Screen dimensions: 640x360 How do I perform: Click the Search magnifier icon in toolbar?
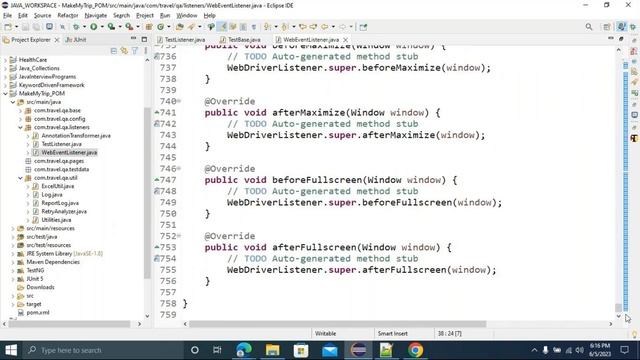(x=589, y=27)
